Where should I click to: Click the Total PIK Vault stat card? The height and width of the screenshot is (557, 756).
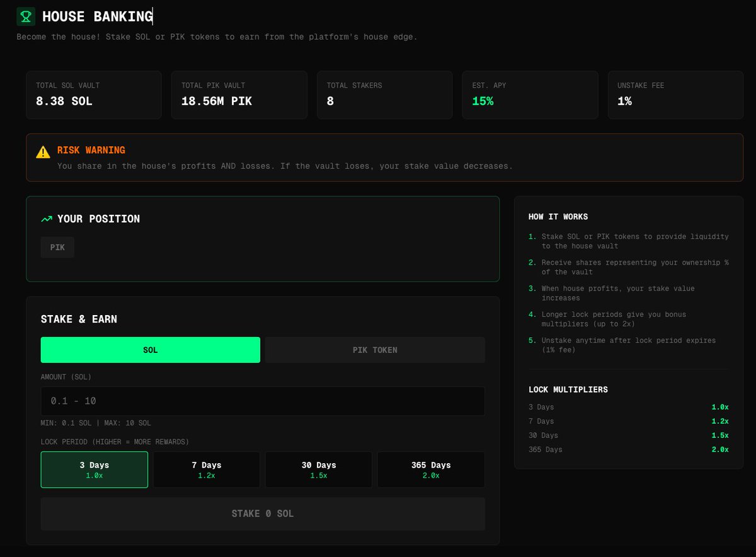239,95
